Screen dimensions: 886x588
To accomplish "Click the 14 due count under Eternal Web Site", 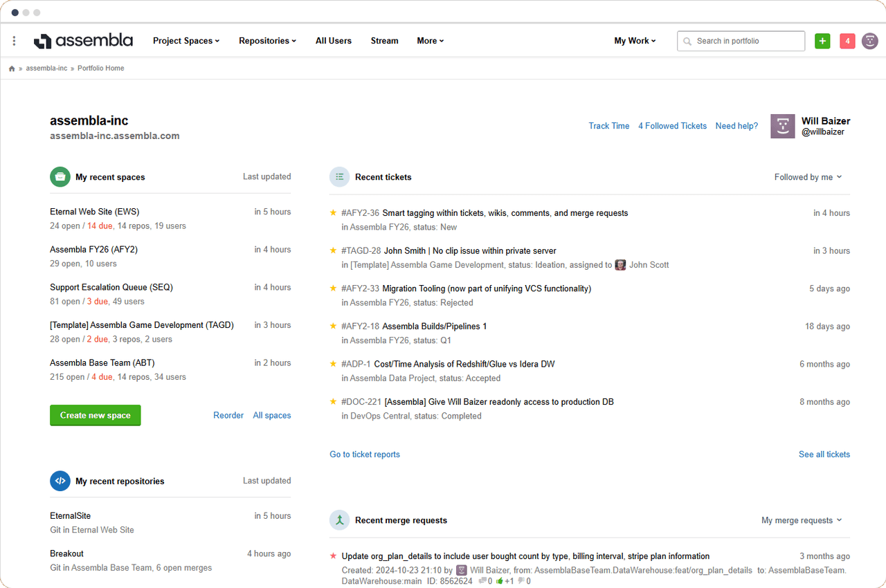I will click(x=101, y=226).
